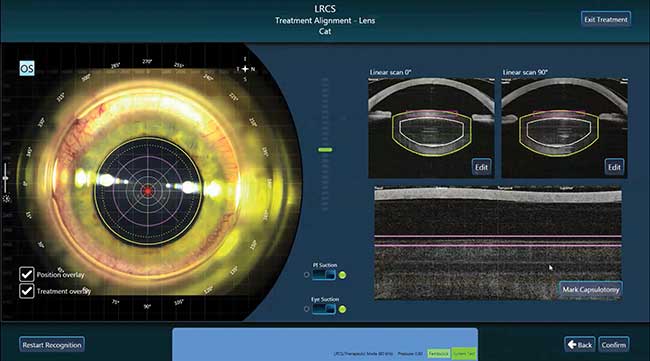Click the green PI Suction status light

[x=342, y=275]
